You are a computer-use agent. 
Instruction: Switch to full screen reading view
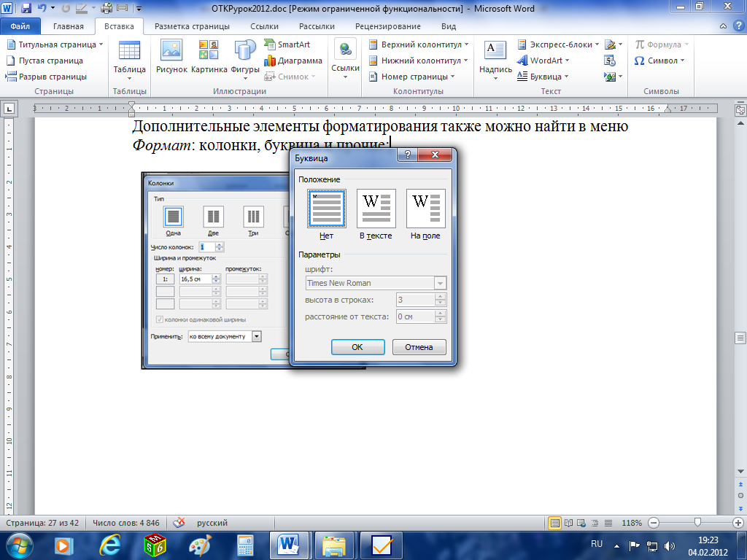568,523
